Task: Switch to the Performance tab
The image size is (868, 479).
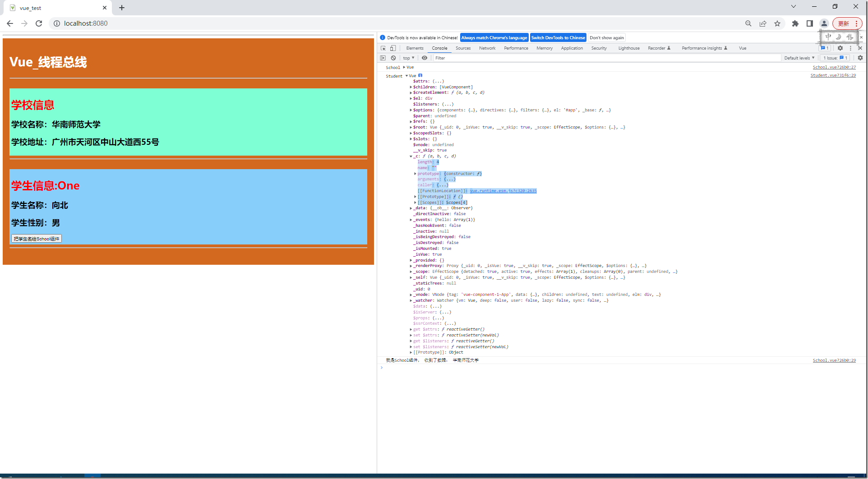Action: 516,48
